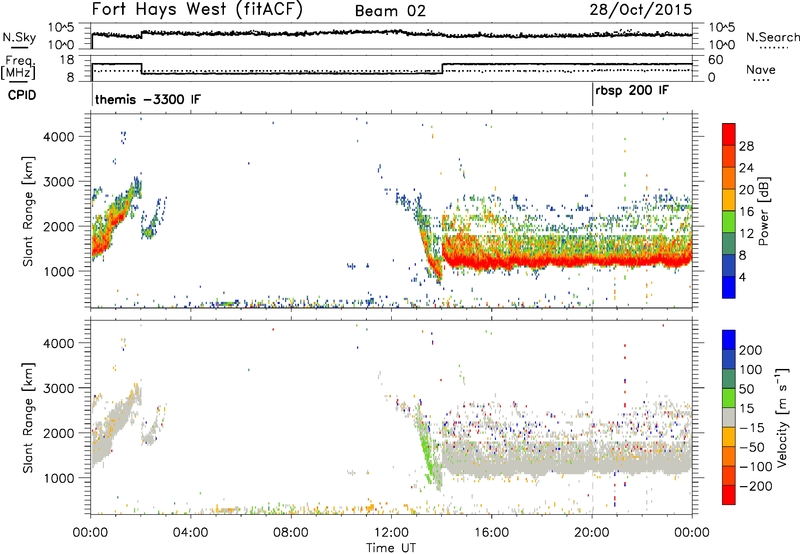Click the '20:00' time tick label
800x554 pixels.
click(592, 533)
